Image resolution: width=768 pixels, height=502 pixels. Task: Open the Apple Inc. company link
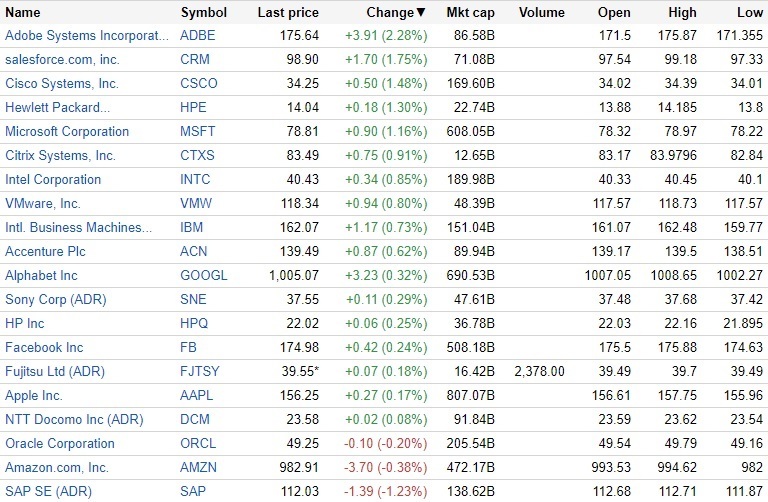tap(33, 395)
